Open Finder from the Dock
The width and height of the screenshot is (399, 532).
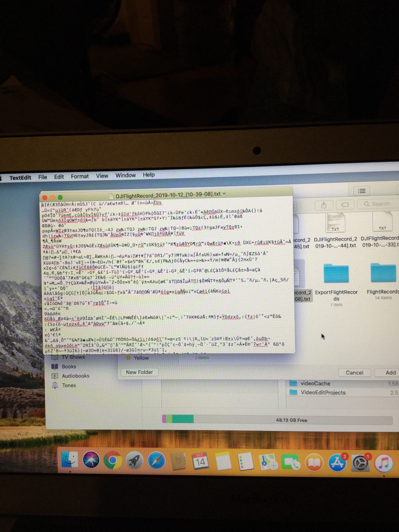(70, 460)
